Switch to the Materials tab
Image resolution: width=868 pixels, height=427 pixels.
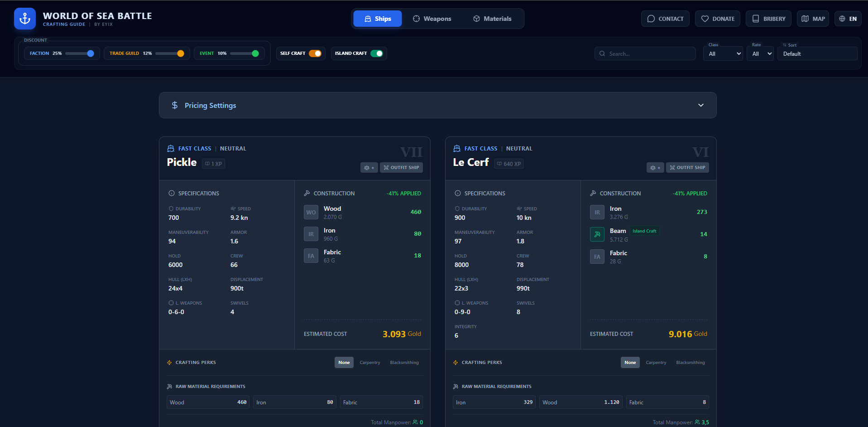(x=492, y=19)
